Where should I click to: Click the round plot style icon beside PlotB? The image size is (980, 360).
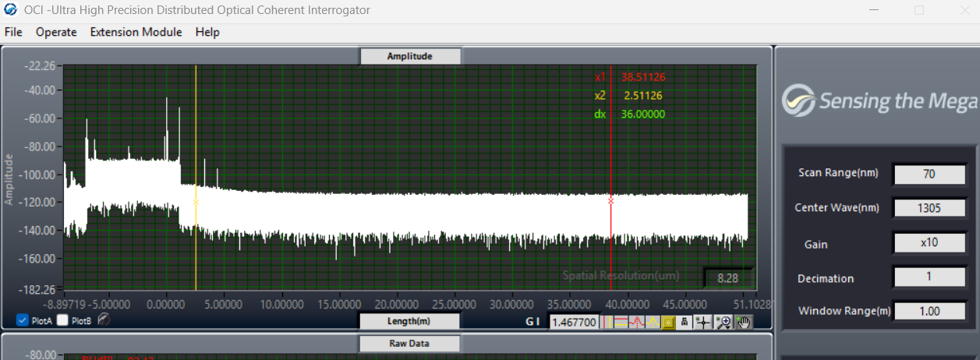click(103, 319)
